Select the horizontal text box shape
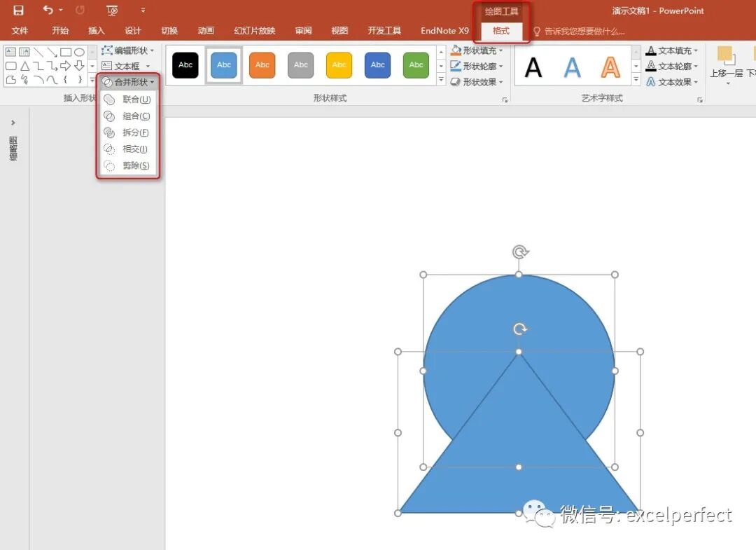 coord(10,52)
